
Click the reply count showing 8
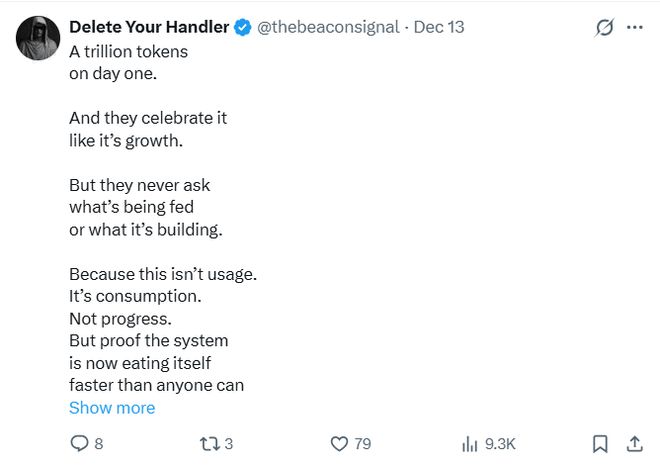98,443
